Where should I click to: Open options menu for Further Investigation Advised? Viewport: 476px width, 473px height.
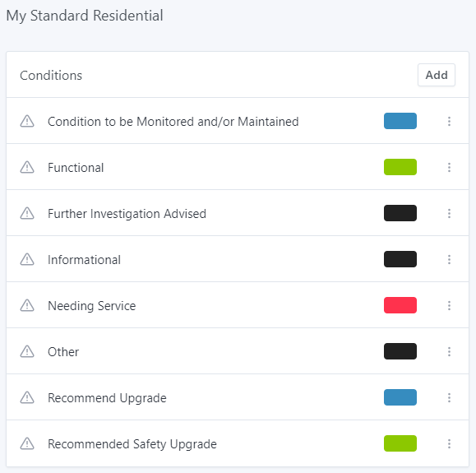pos(449,213)
